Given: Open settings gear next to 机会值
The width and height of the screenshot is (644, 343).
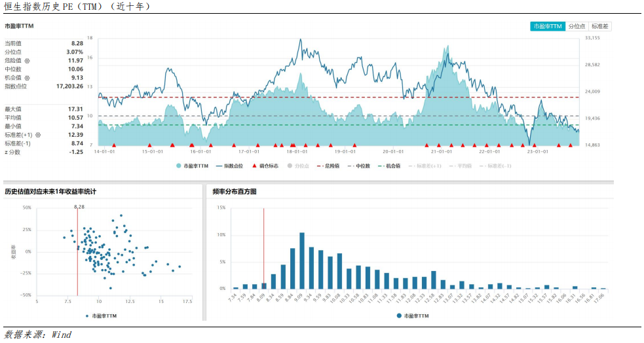Looking at the screenshot, I should click(27, 78).
